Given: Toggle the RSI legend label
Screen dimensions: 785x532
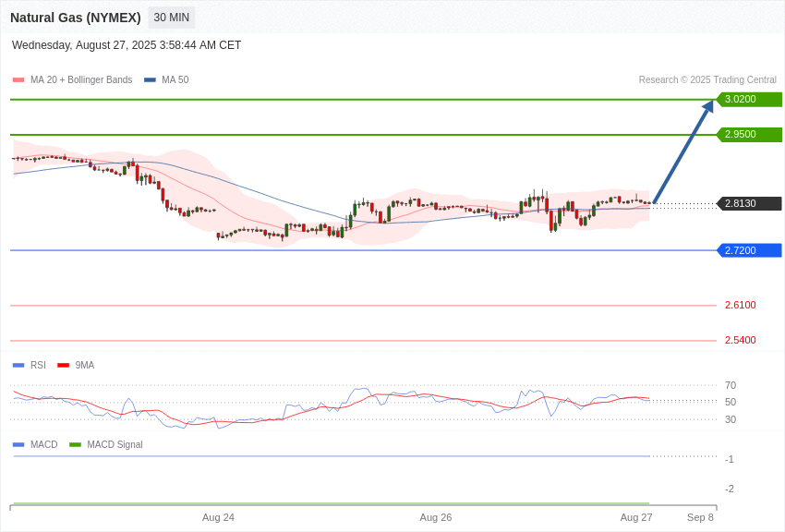Looking at the screenshot, I should (38, 365).
